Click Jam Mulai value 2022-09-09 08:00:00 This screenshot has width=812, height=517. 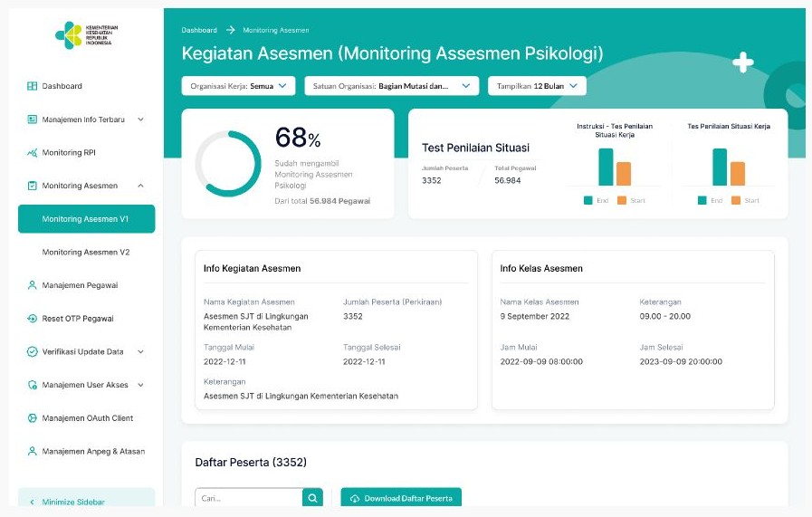(x=541, y=361)
